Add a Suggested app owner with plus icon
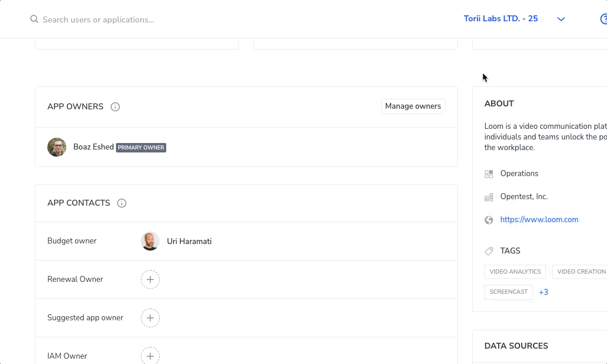 click(150, 318)
